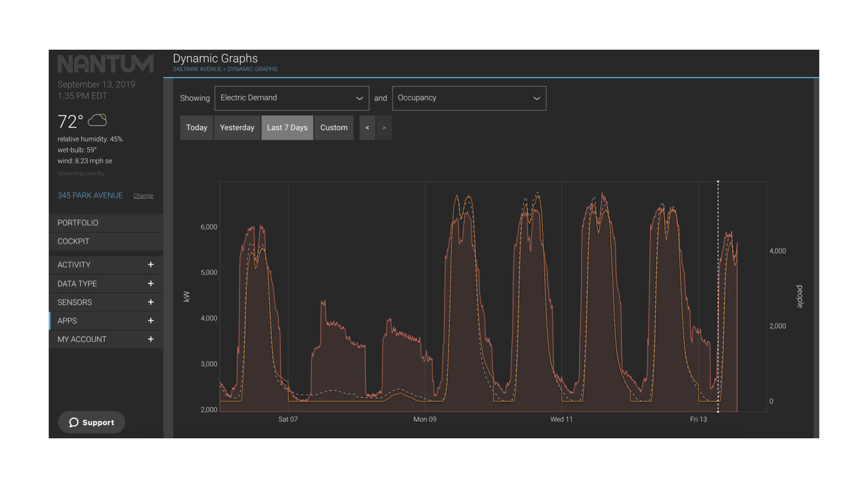
Task: Click the 345 PARK AVENUE breadcrumb link
Action: pos(197,69)
